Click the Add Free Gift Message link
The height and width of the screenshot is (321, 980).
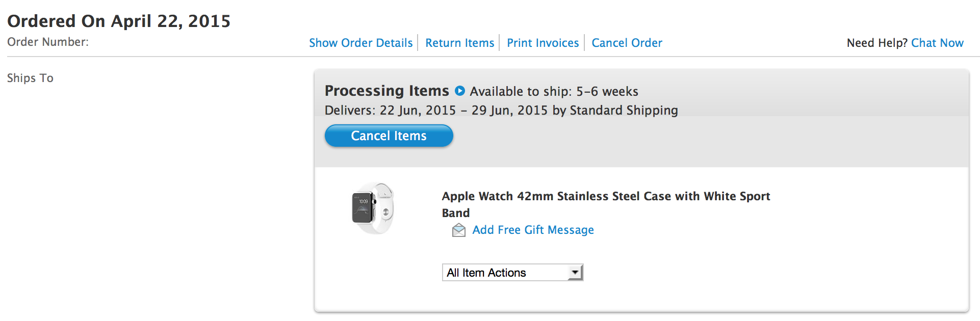click(x=533, y=230)
